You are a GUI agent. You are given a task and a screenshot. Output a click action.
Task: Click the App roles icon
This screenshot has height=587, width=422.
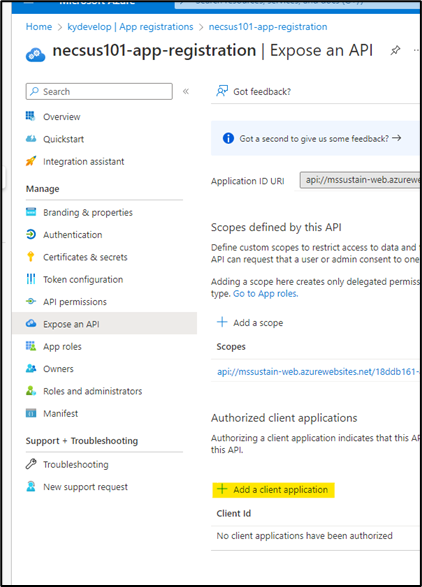pyautogui.click(x=31, y=346)
